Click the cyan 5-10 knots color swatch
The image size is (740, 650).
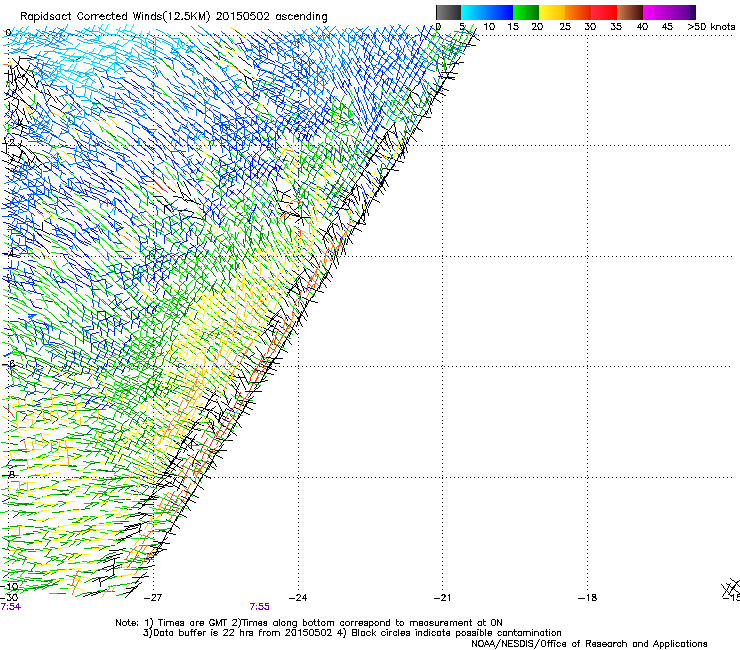[473, 12]
